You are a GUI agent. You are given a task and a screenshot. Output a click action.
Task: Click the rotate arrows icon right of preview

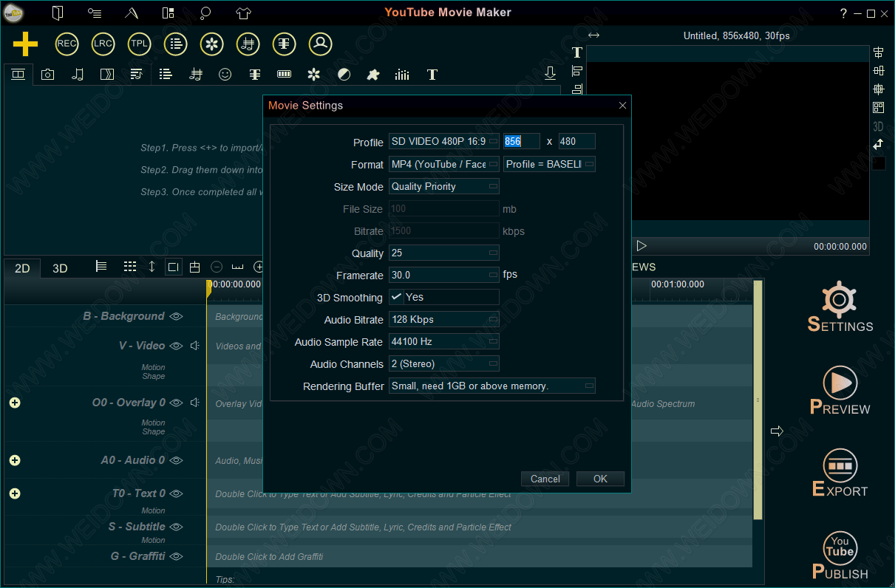click(x=878, y=145)
